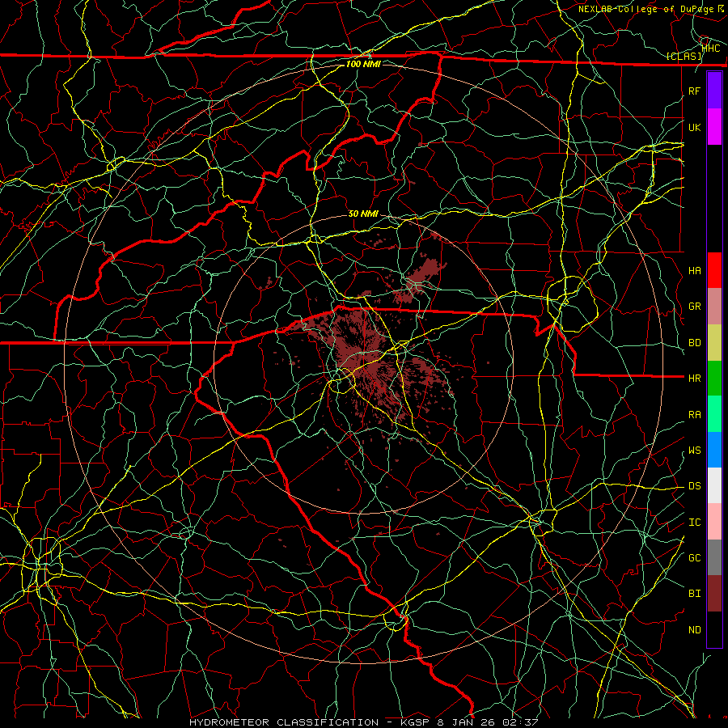Click the green HR legend swatch
Screen dimensions: 728x728
point(714,379)
